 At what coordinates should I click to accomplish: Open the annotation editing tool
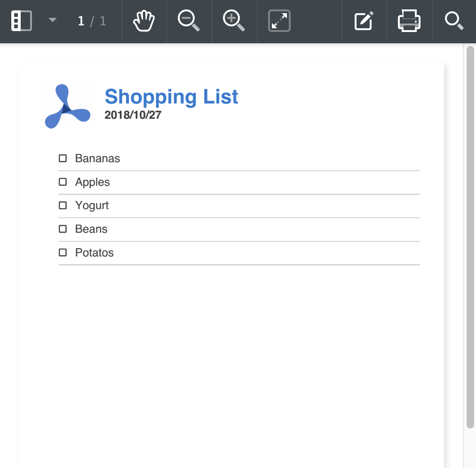(364, 20)
